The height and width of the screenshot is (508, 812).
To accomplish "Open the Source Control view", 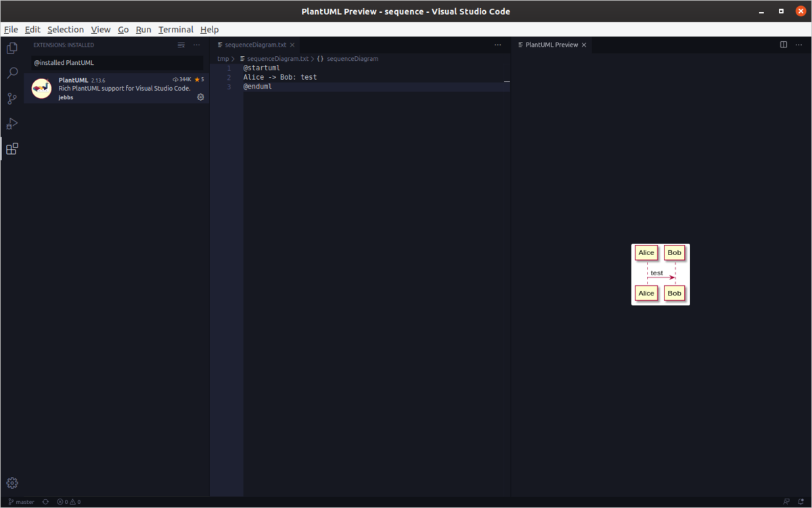I will [12, 99].
